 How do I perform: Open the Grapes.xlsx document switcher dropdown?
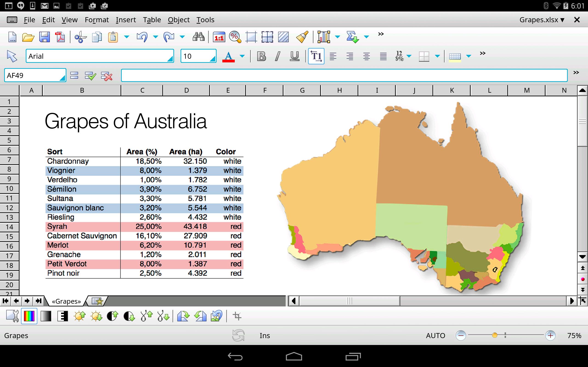point(542,20)
